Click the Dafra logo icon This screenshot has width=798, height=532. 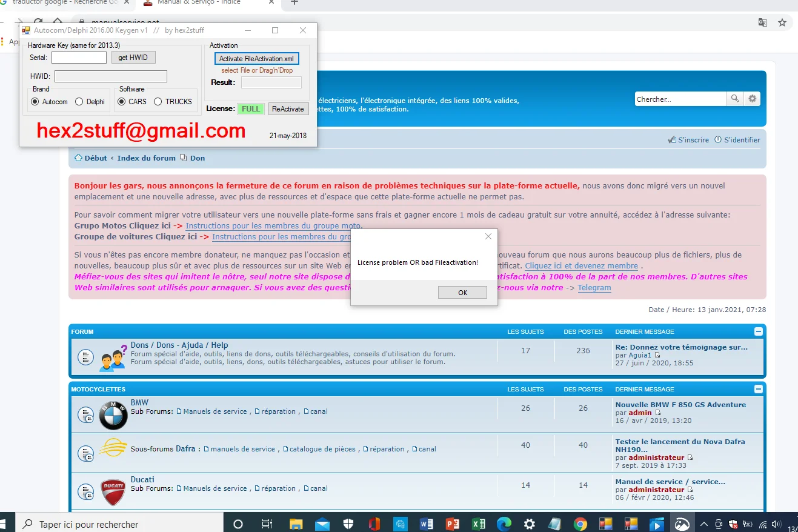pos(113,449)
